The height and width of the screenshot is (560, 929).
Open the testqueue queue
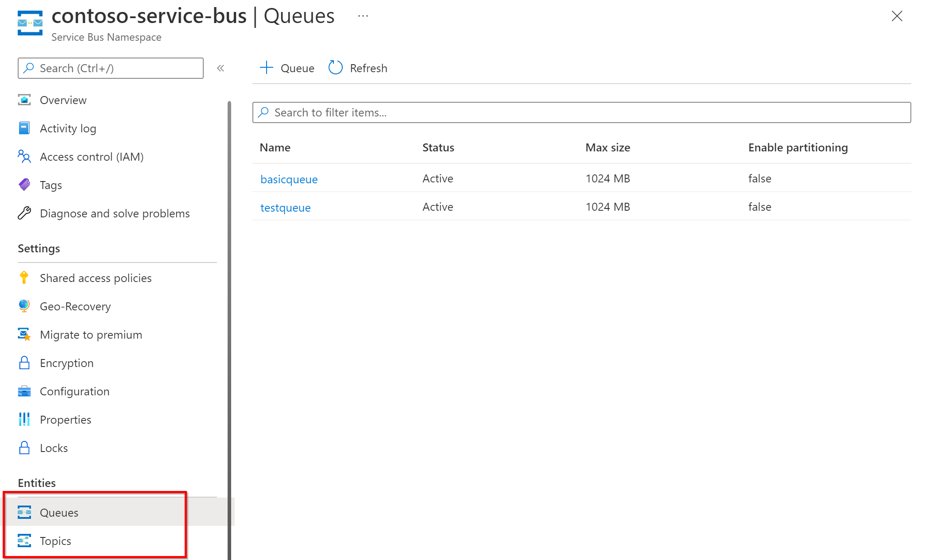click(x=286, y=207)
